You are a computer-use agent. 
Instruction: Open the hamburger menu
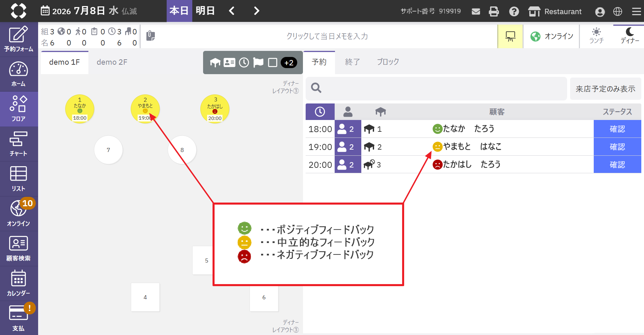coord(636,11)
